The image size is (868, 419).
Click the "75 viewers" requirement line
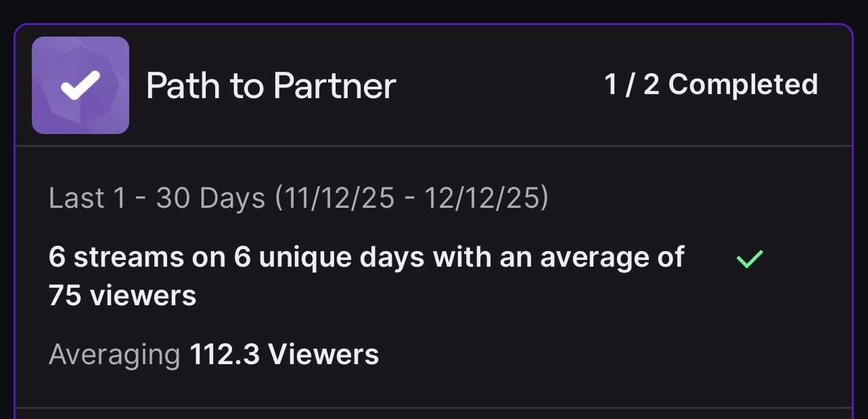[x=122, y=296]
